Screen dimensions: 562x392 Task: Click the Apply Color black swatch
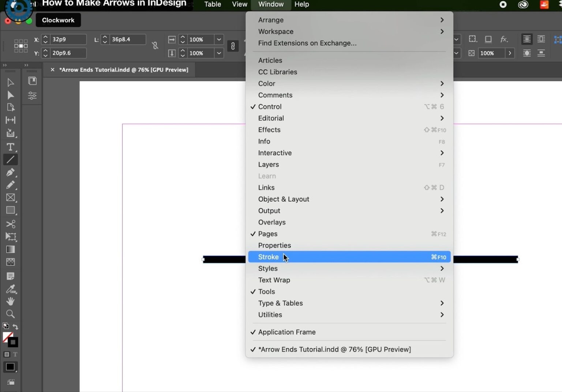click(x=10, y=367)
